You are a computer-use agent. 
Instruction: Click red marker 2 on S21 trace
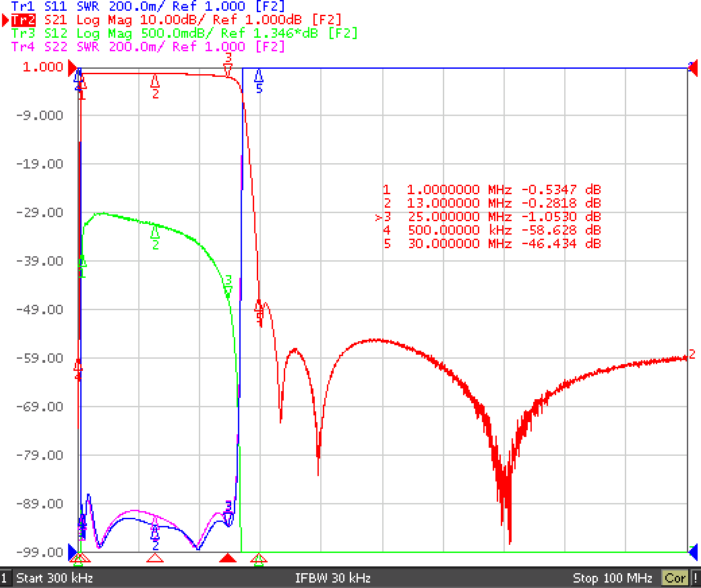155,86
